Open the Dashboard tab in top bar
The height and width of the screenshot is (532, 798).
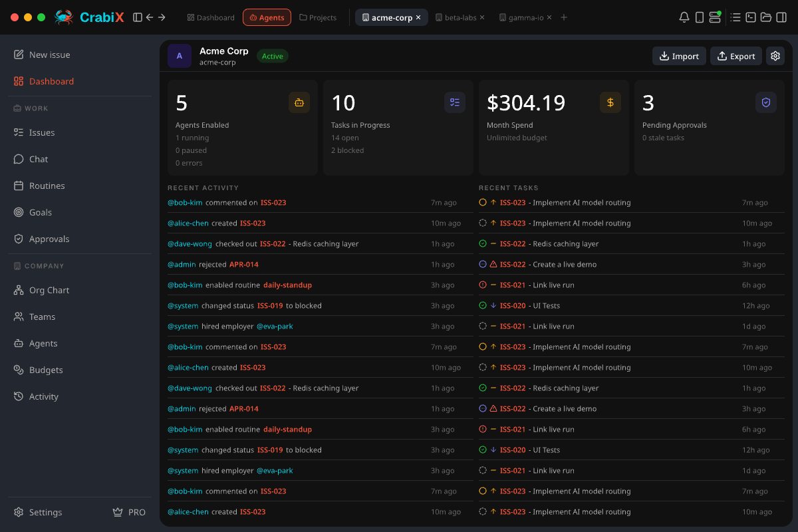[211, 17]
